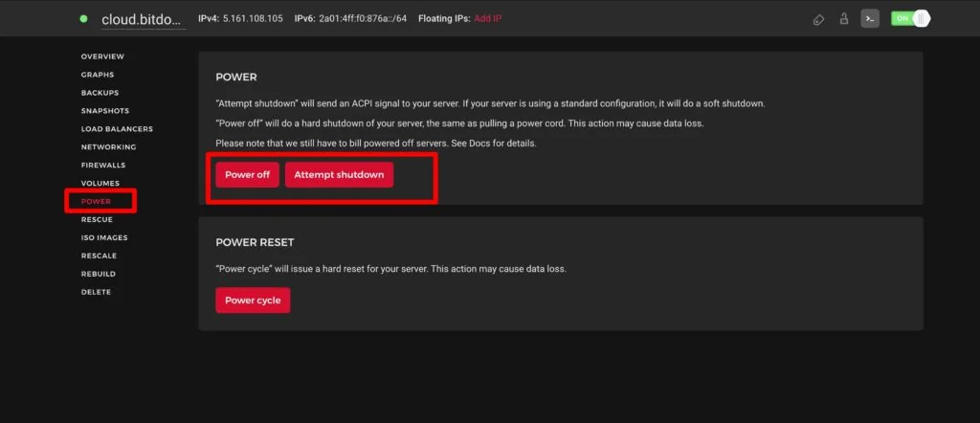Click the green server status dot

pyautogui.click(x=84, y=19)
